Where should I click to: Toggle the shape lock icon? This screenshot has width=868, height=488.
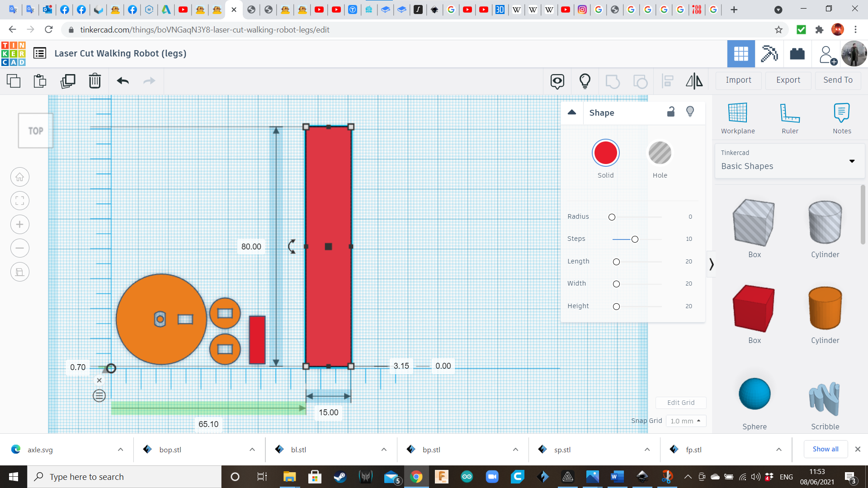tap(671, 112)
